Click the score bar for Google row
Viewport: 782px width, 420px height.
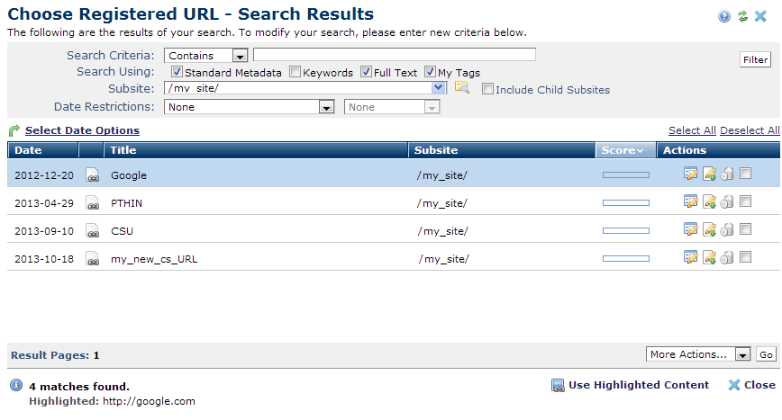click(x=625, y=175)
